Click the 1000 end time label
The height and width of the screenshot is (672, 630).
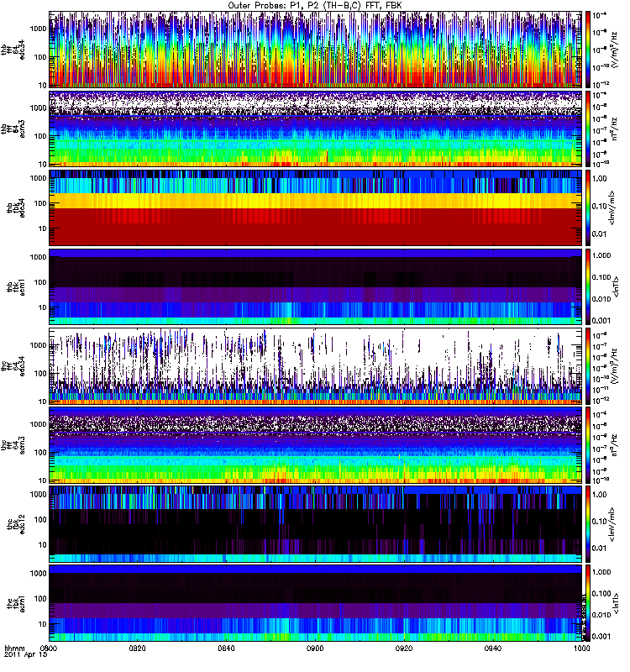click(581, 648)
